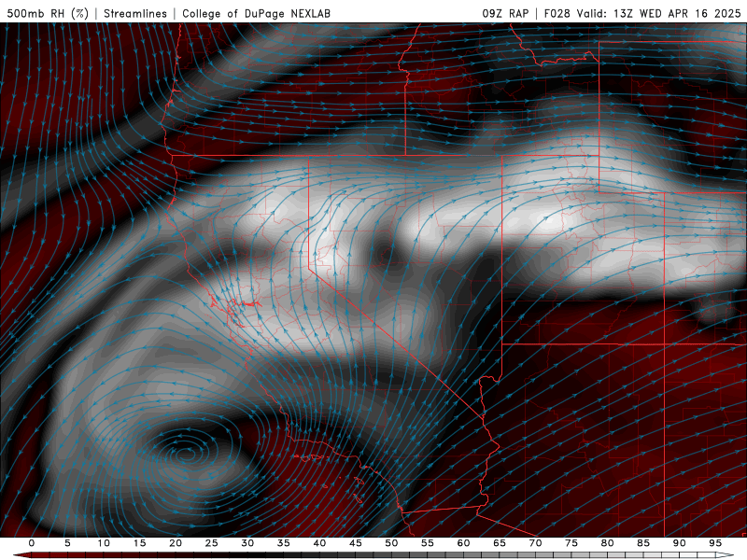Click "13Z WED APR 16 2025" valid time
This screenshot has width=747, height=560.
coord(677,13)
